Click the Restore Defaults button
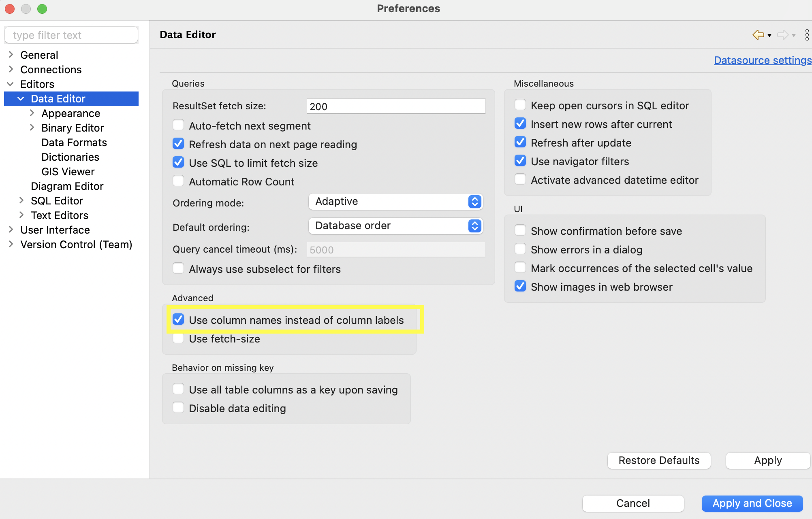 [x=659, y=461]
